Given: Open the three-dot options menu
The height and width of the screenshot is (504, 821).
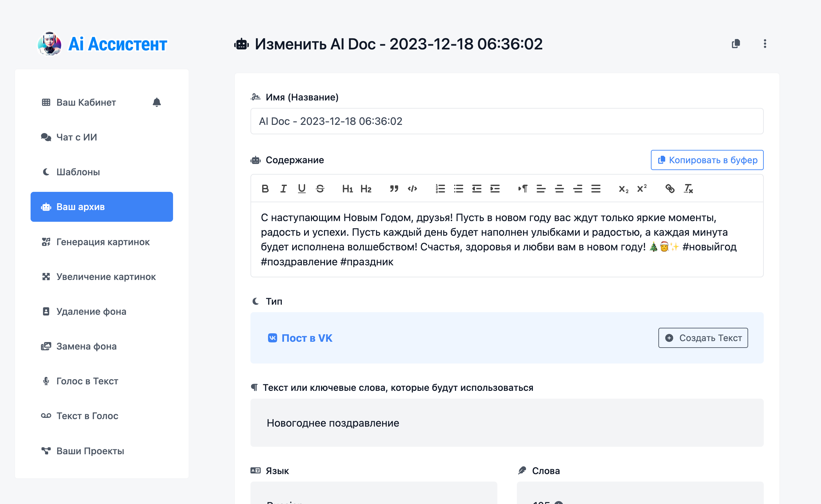Looking at the screenshot, I should (x=765, y=44).
